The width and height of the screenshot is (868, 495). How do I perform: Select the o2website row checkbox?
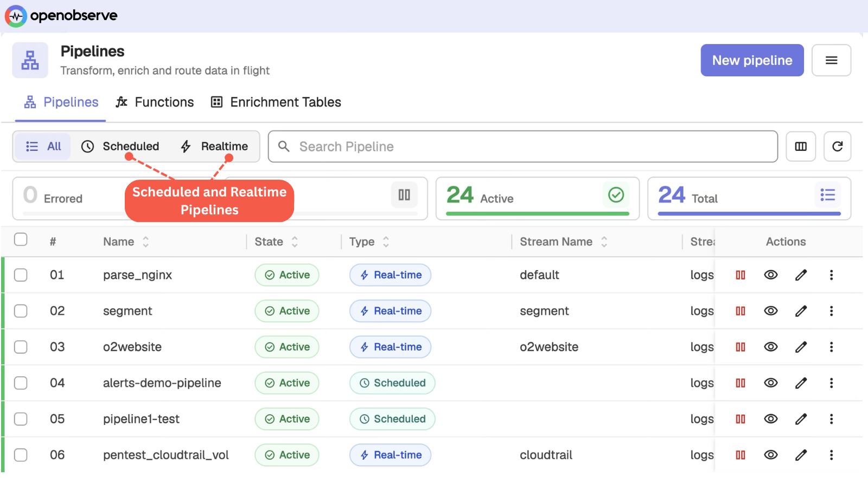pyautogui.click(x=21, y=347)
